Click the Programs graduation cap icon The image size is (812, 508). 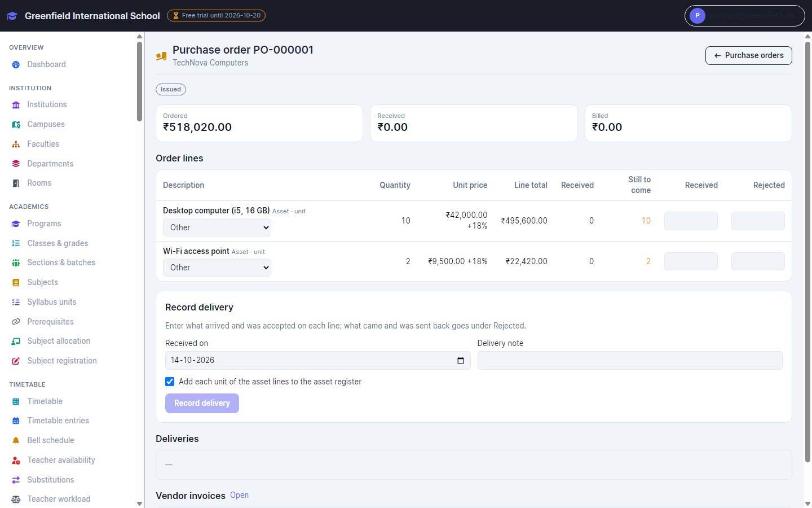click(16, 224)
